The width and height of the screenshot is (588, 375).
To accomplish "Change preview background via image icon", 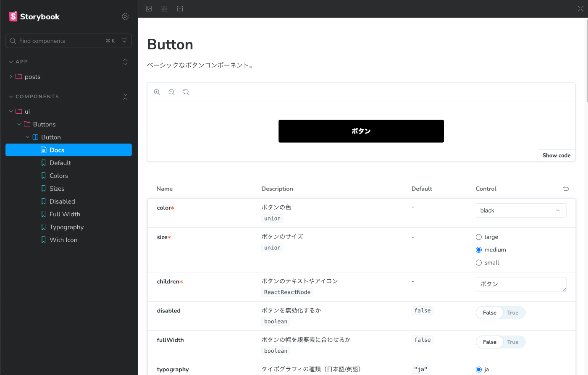I will tap(149, 8).
